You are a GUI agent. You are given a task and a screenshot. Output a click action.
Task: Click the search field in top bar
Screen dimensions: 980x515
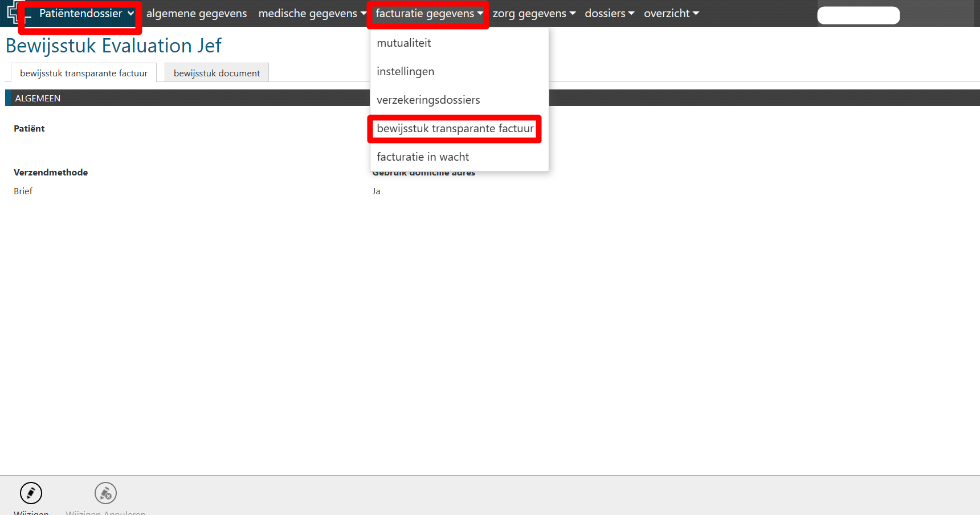(859, 15)
